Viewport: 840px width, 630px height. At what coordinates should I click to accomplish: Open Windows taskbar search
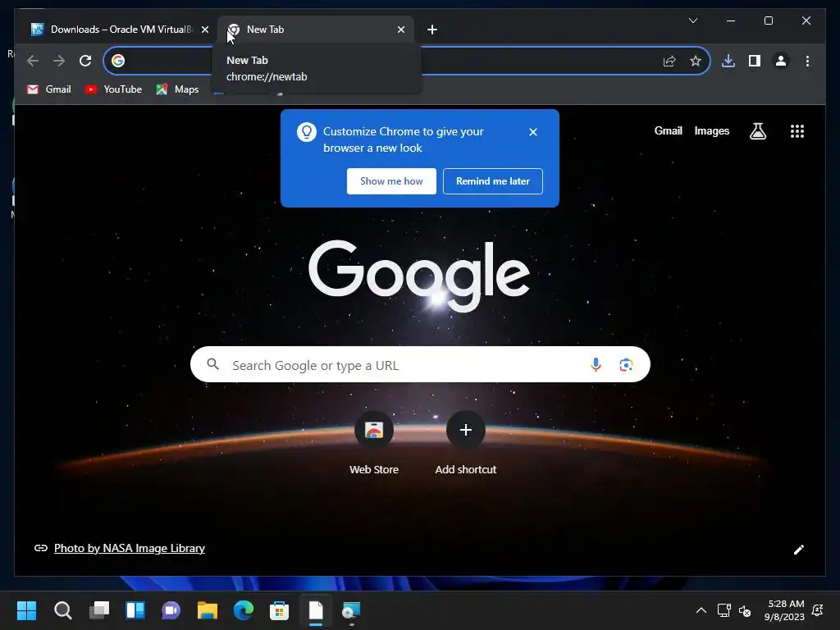tap(62, 610)
